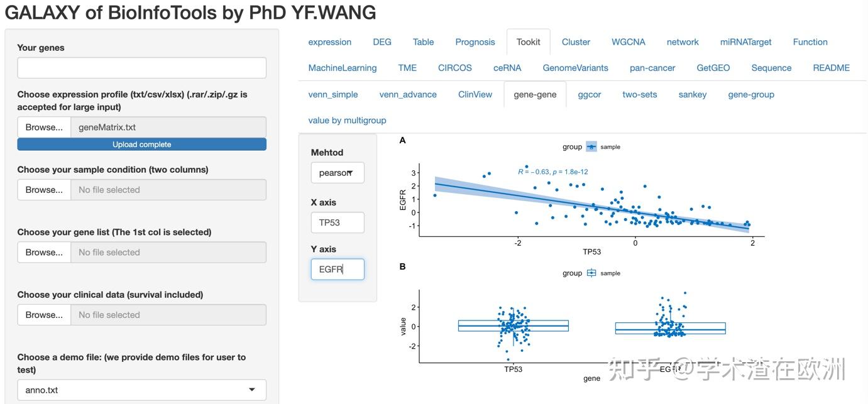Viewport: 868px width, 404px height.
Task: Open the Prognosis tab
Action: 475,42
